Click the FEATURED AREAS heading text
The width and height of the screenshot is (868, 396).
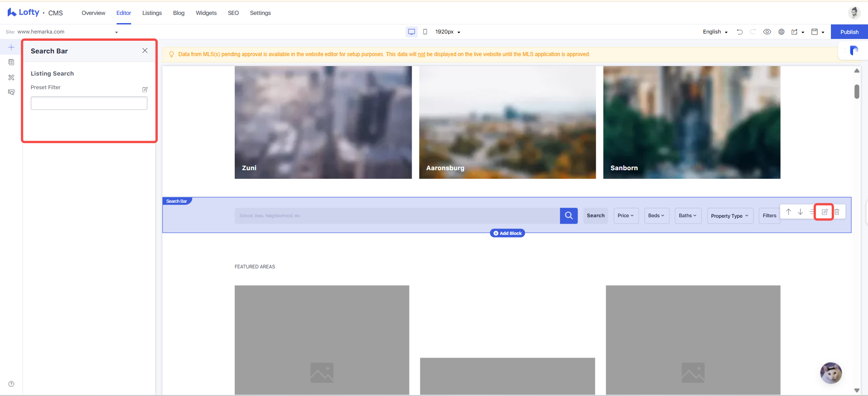pos(255,267)
